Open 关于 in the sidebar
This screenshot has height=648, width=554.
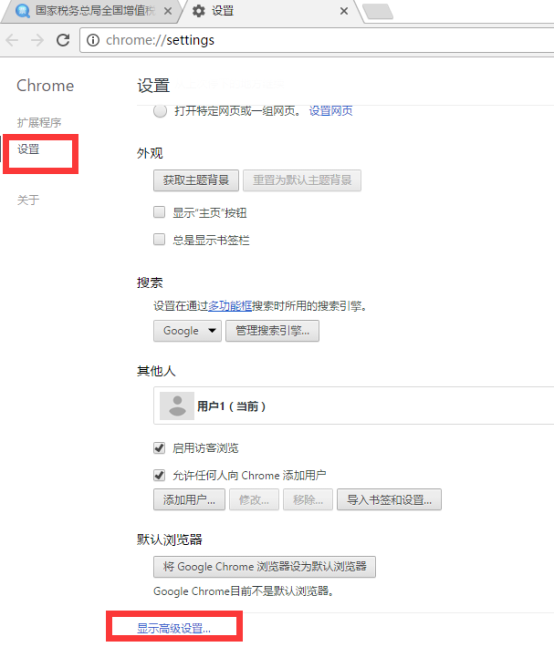point(28,200)
